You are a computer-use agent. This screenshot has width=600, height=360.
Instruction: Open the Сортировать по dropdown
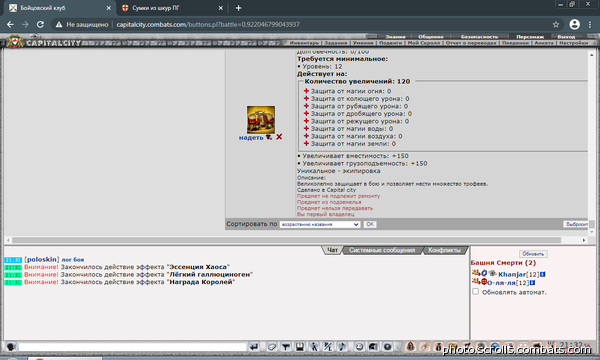[x=320, y=224]
